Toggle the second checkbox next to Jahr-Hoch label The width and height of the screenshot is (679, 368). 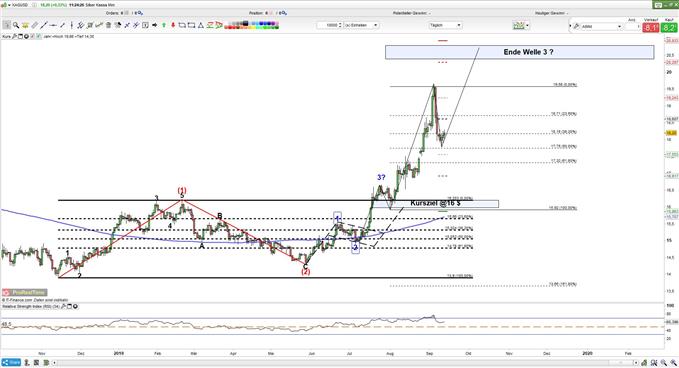pos(39,36)
